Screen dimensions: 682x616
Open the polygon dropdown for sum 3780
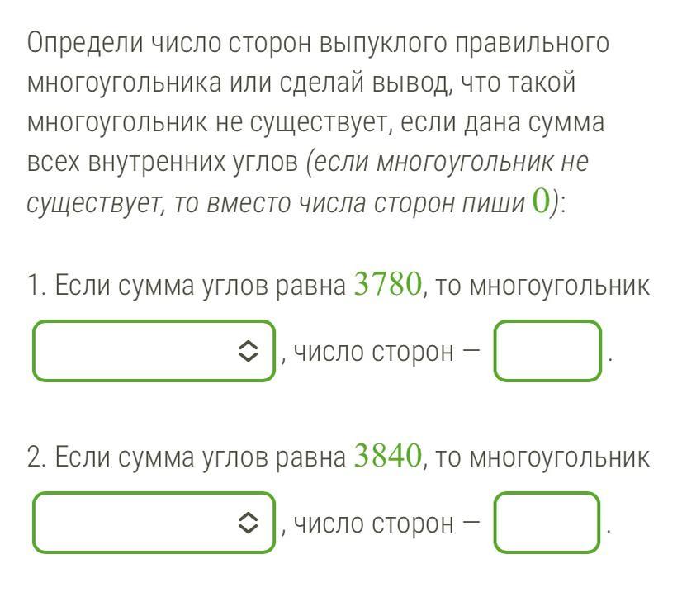(153, 352)
